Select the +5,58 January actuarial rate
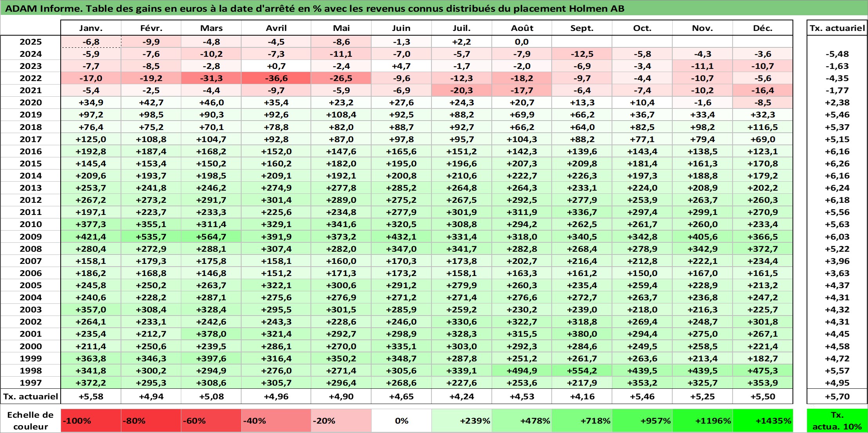Viewport: 868px width, 433px height. 91,397
